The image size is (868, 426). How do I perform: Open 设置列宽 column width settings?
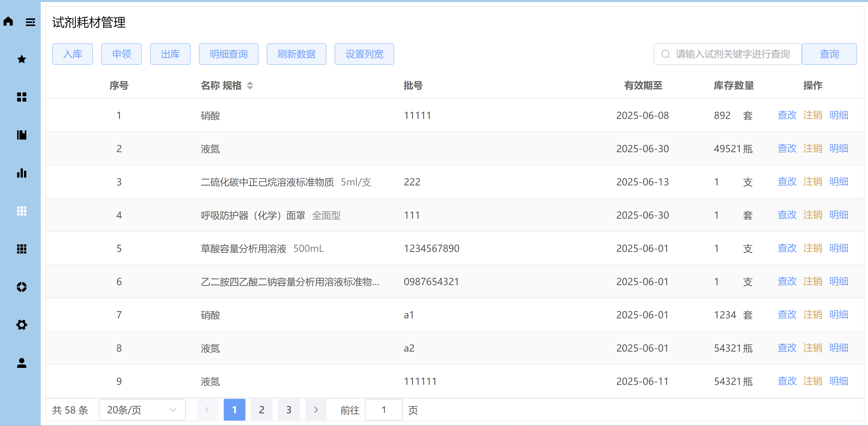[364, 54]
